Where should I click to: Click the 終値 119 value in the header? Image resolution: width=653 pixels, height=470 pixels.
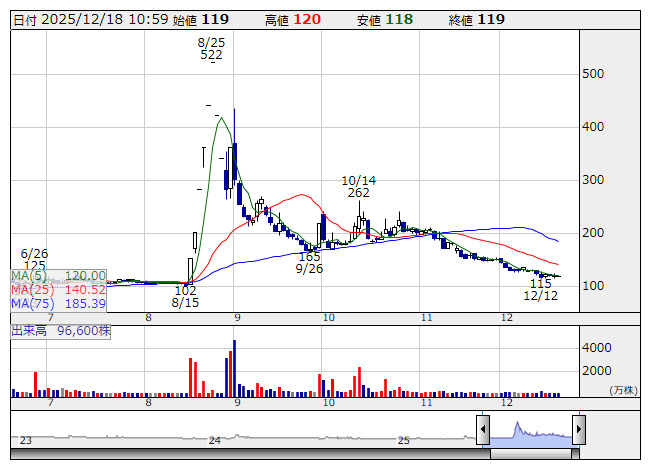pos(491,19)
